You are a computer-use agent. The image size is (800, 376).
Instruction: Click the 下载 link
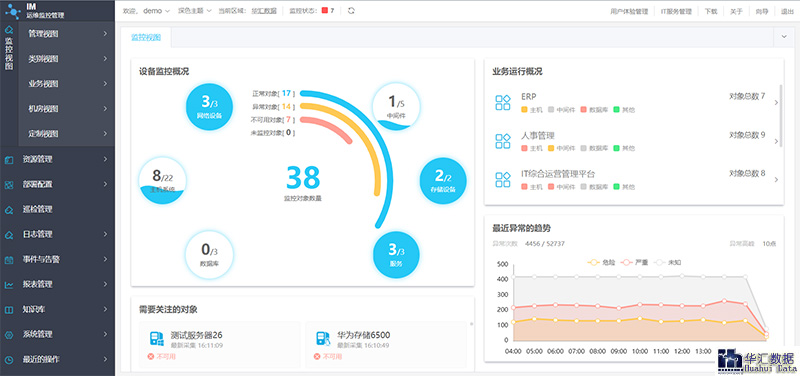click(x=711, y=11)
